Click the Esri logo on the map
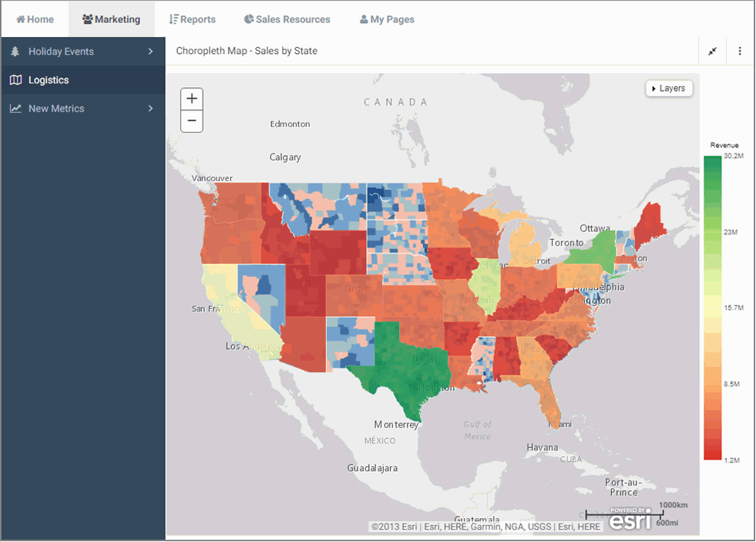 coord(630,520)
